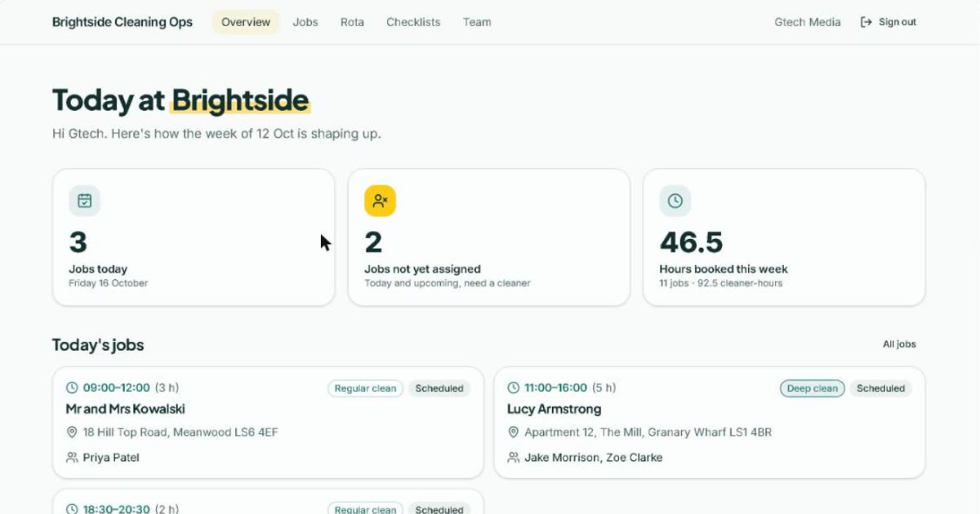Open the All jobs link
980x514 pixels.
pyautogui.click(x=899, y=344)
